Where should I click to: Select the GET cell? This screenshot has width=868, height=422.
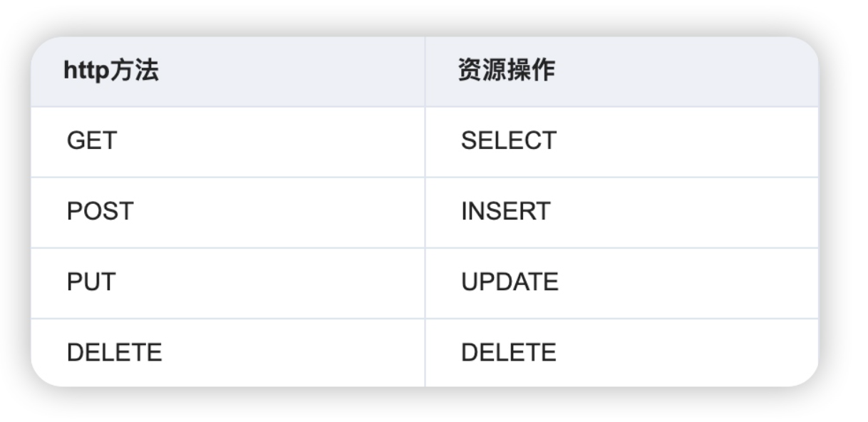228,142
